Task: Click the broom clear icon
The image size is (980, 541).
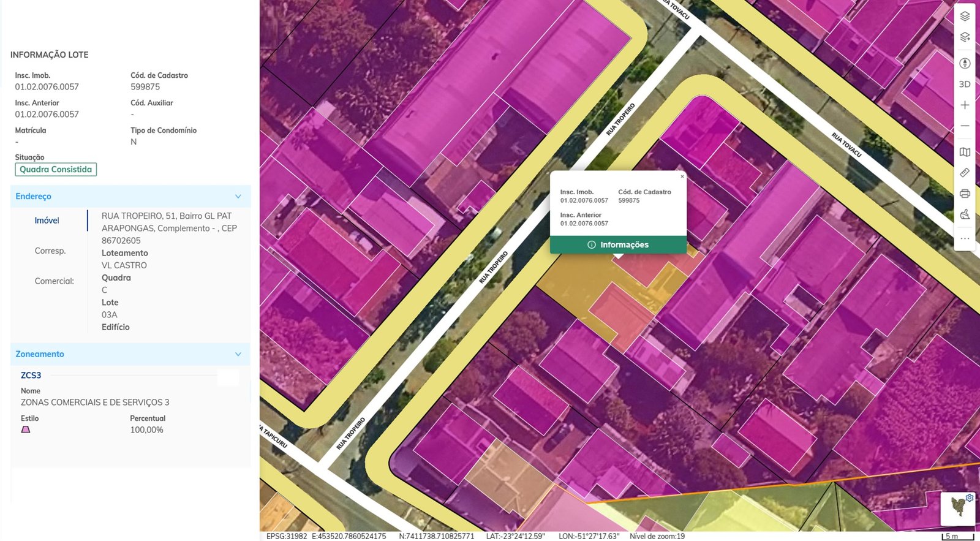Action: [x=965, y=214]
